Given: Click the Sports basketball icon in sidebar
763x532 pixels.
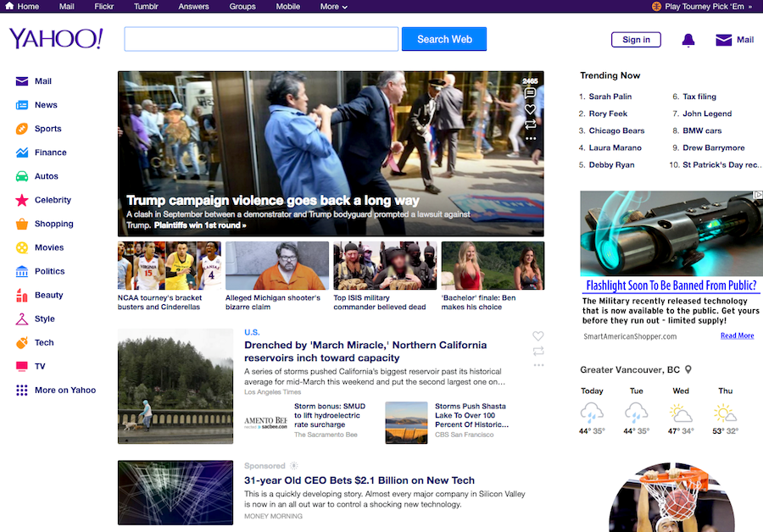Looking at the screenshot, I should [22, 129].
